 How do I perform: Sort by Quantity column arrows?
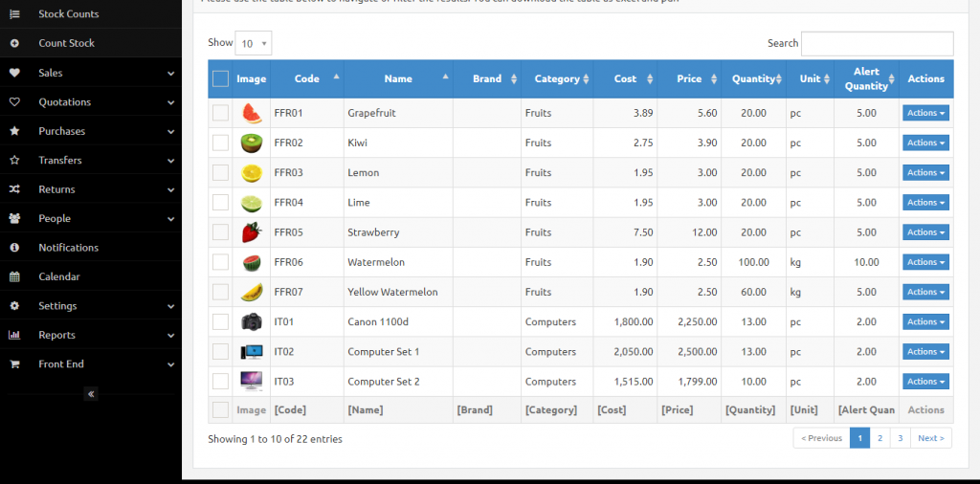(779, 78)
